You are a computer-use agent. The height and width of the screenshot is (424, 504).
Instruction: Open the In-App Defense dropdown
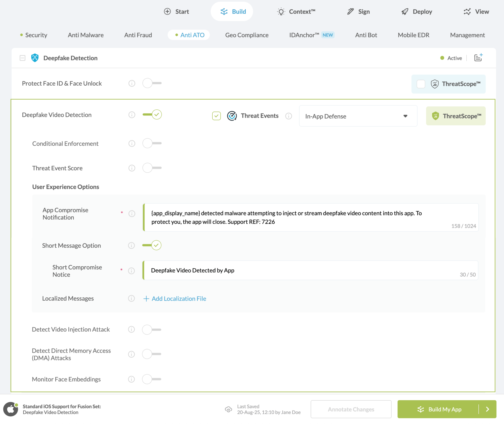click(358, 116)
